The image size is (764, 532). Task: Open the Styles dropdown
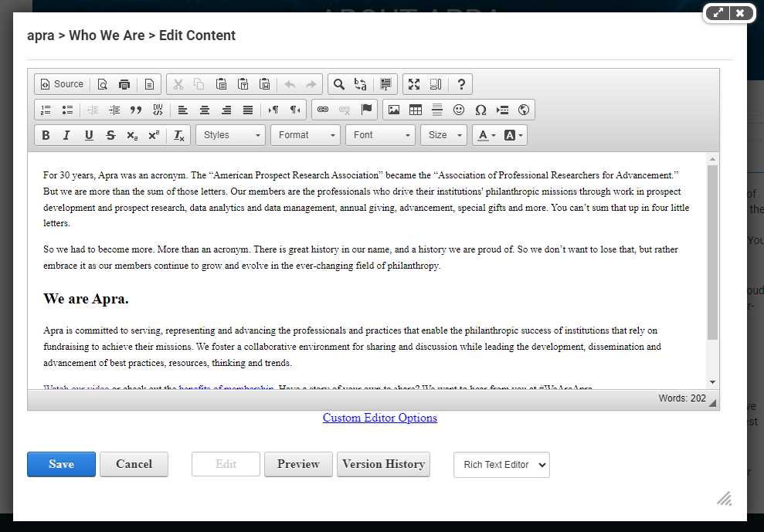230,135
